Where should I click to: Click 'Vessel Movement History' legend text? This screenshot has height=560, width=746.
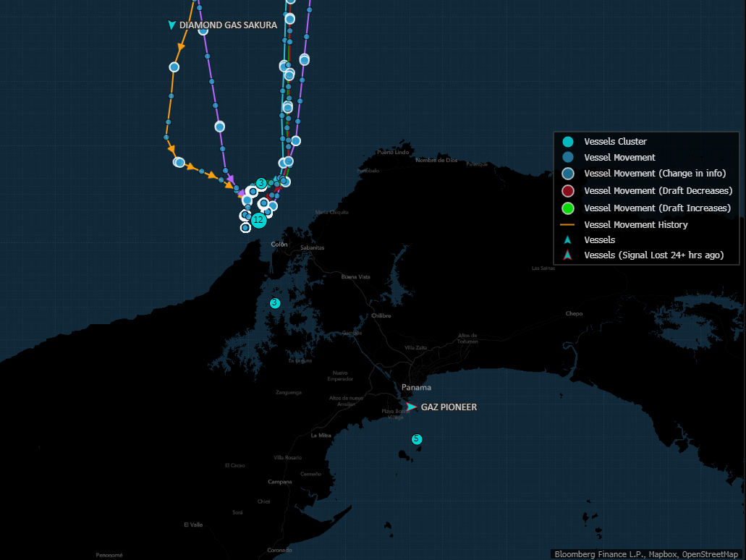635,224
